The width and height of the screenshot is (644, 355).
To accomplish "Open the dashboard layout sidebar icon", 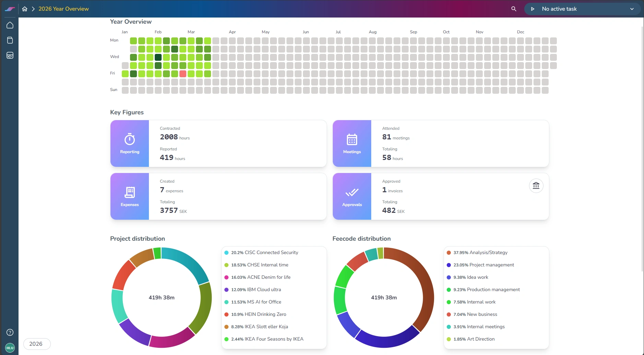I will (10, 55).
